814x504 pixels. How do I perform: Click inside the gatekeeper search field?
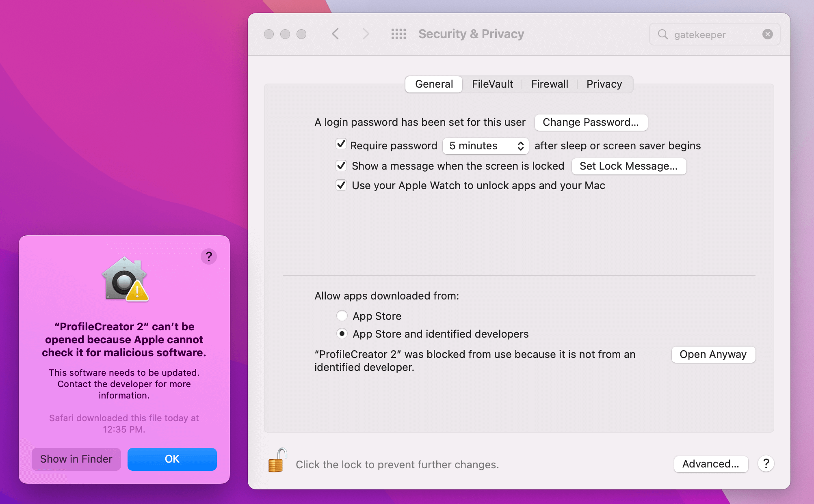click(x=711, y=34)
